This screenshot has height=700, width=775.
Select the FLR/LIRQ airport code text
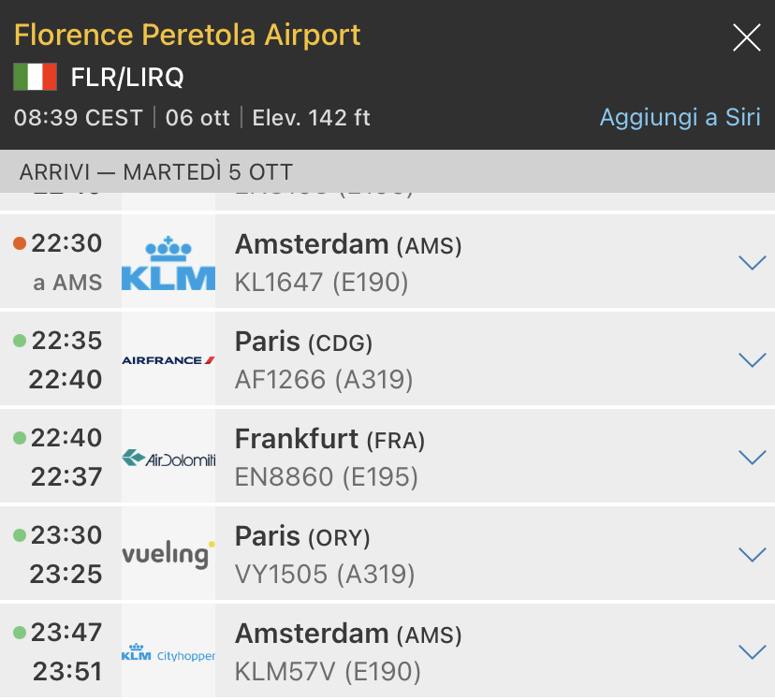[x=127, y=77]
